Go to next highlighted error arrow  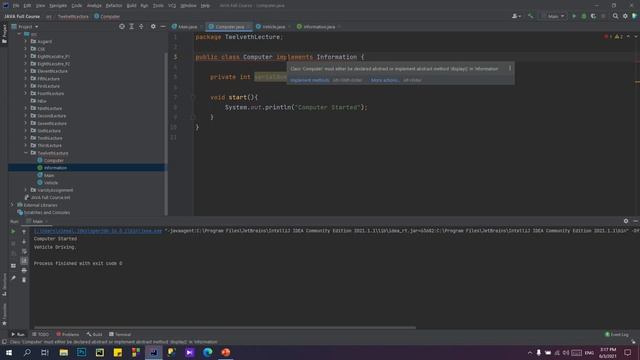tap(636, 37)
